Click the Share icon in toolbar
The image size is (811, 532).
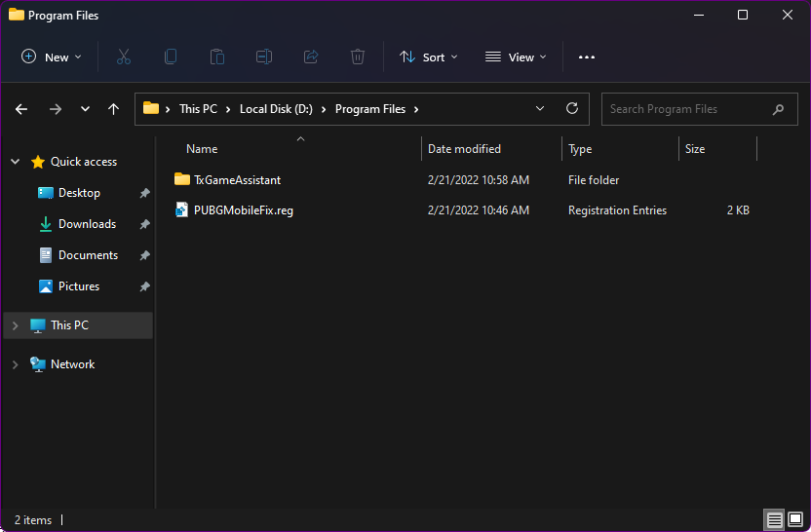(311, 57)
